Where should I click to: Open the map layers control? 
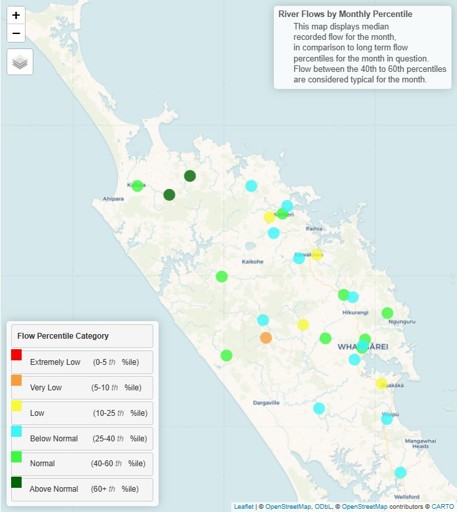pyautogui.click(x=20, y=62)
